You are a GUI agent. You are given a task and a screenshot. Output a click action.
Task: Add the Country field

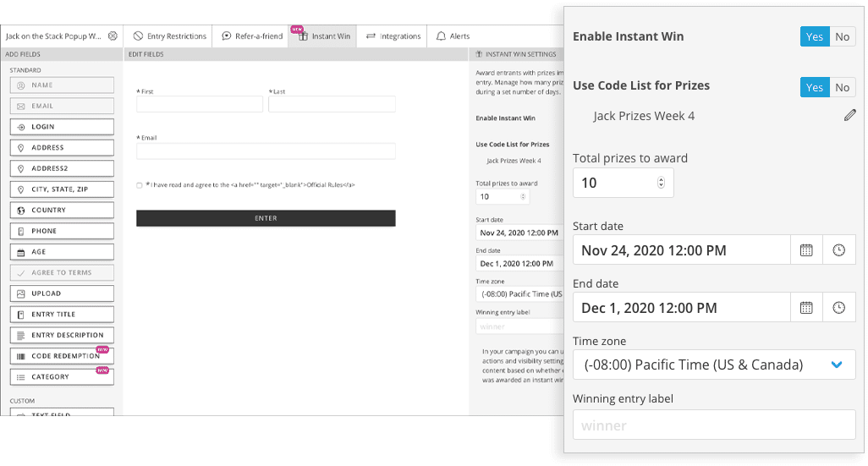(x=62, y=211)
